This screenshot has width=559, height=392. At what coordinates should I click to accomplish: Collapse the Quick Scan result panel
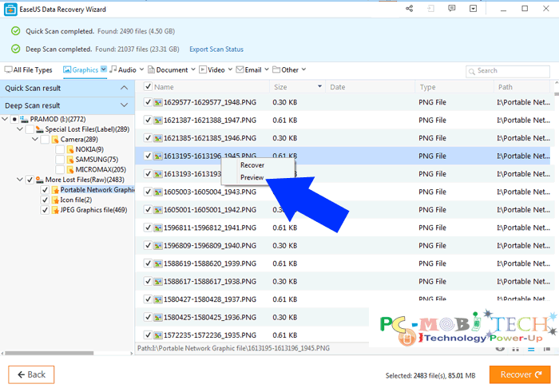pyautogui.click(x=124, y=88)
